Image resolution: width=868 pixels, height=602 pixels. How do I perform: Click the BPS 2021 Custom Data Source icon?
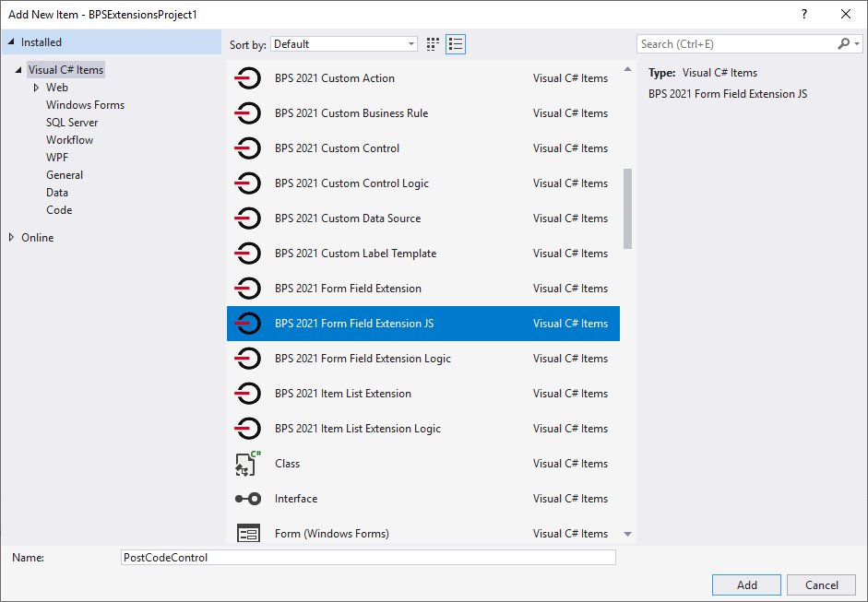click(x=248, y=218)
